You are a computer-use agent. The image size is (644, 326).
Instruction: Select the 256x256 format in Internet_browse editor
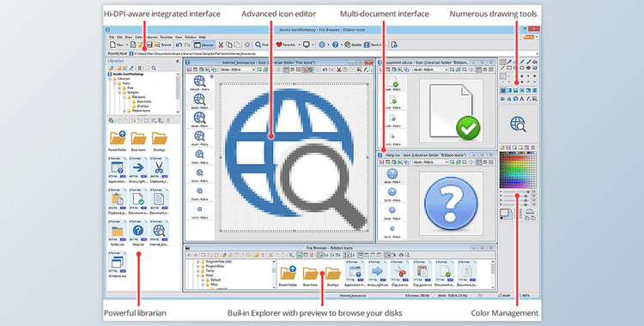click(199, 82)
